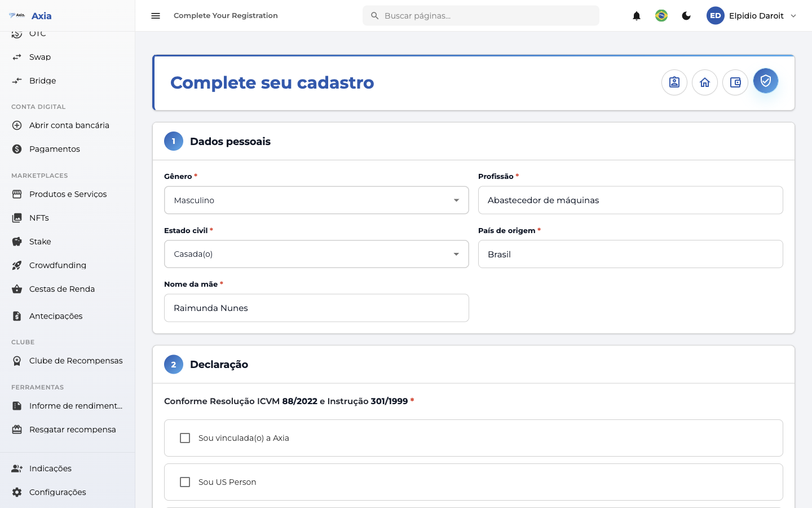Check 'Sou vinculada(o) a Axia' box

point(185,438)
